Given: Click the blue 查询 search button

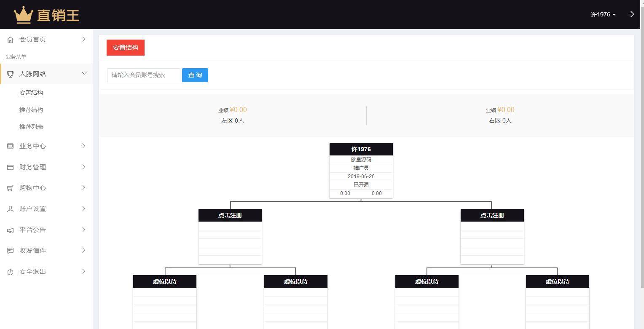Looking at the screenshot, I should click(195, 75).
